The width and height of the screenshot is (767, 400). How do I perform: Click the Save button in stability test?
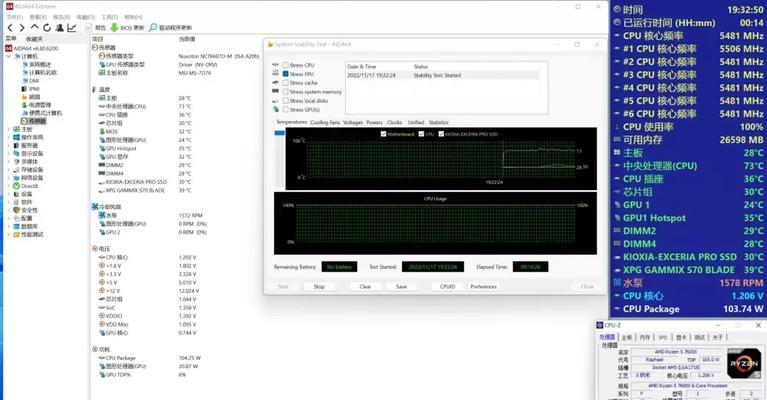click(401, 287)
